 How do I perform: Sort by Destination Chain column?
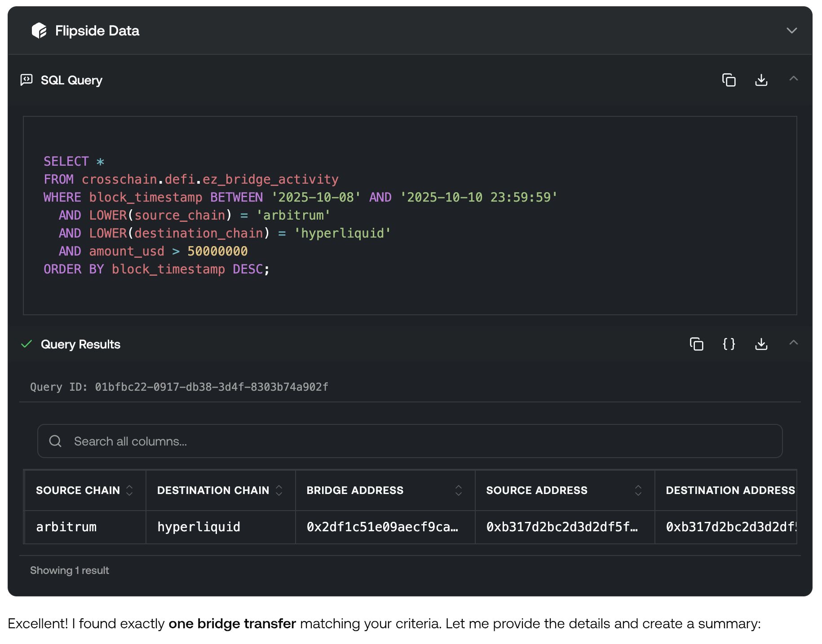[x=279, y=490]
